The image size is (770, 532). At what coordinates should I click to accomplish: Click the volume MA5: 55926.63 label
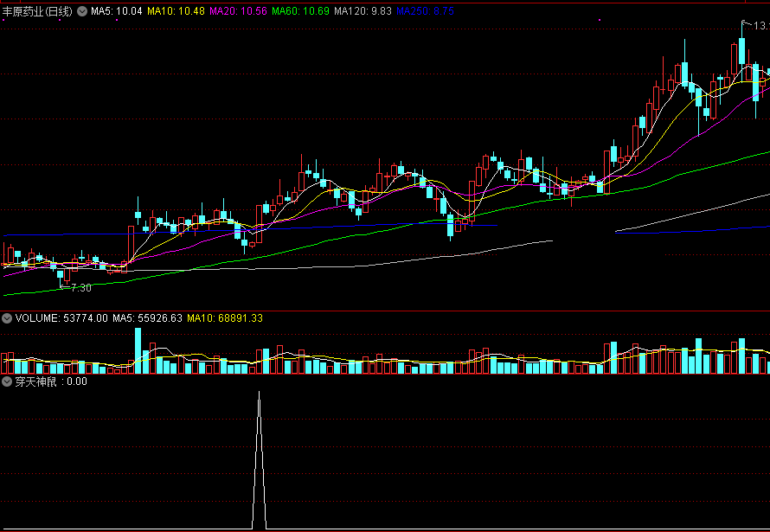tap(148, 318)
